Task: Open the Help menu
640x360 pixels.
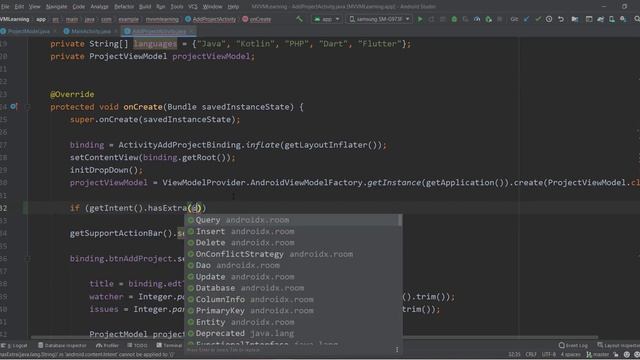Action: click(x=233, y=7)
